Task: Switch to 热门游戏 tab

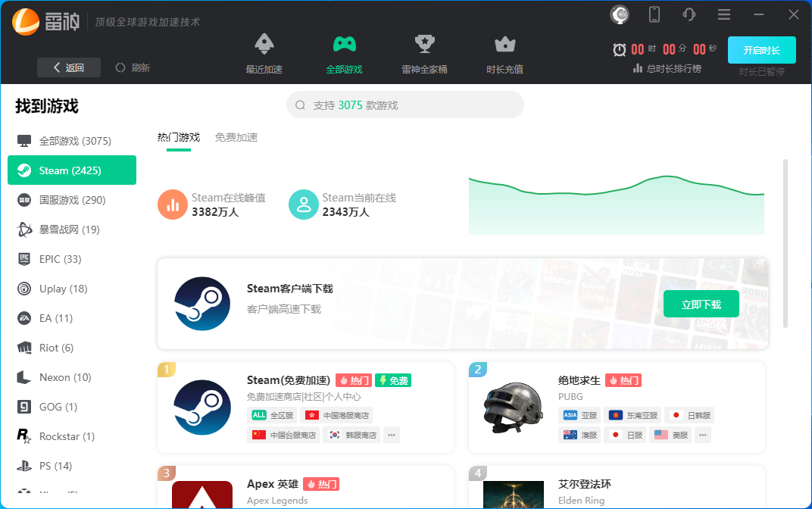Action: pos(179,137)
